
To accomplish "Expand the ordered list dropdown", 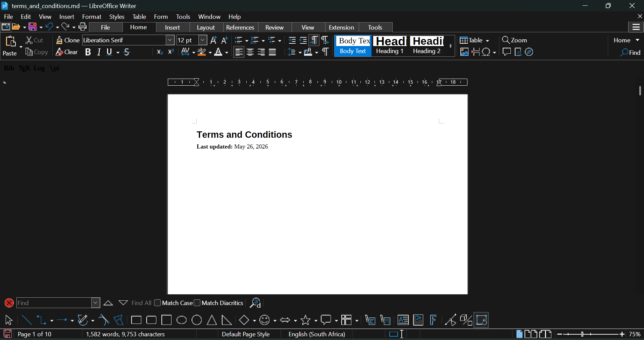I will (263, 41).
